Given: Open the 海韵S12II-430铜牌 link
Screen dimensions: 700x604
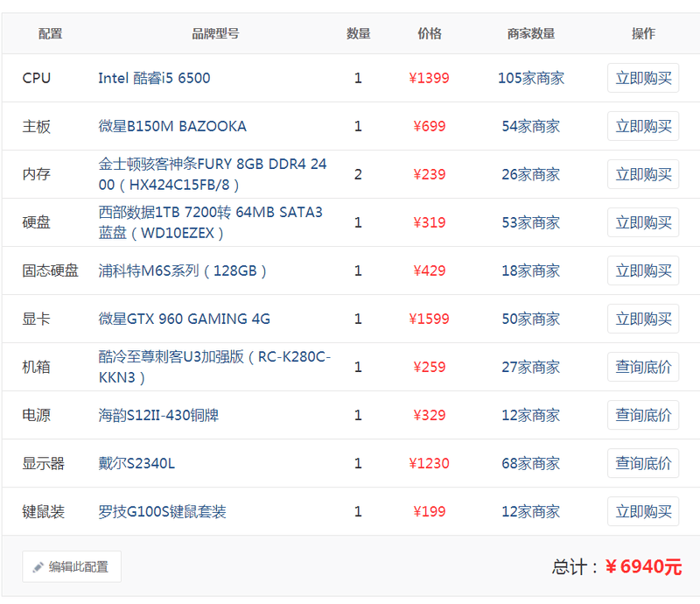Looking at the screenshot, I should 158,416.
